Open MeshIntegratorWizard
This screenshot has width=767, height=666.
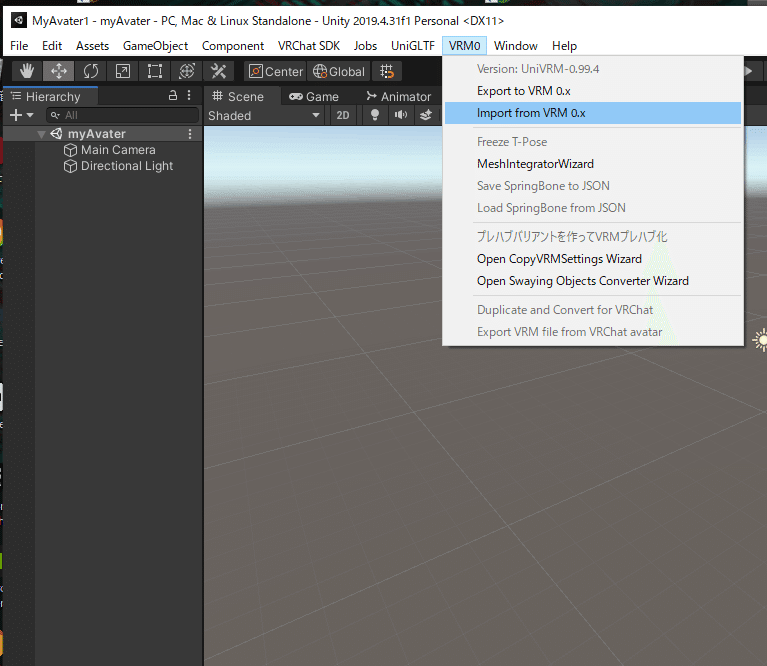click(x=593, y=164)
